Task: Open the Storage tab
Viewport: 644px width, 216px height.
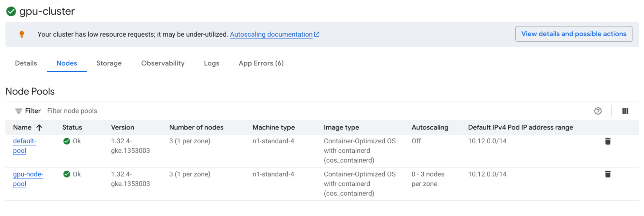Action: point(109,63)
